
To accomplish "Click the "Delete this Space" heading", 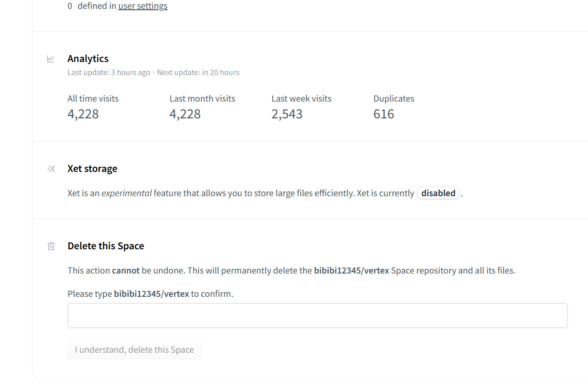I will pyautogui.click(x=106, y=246).
